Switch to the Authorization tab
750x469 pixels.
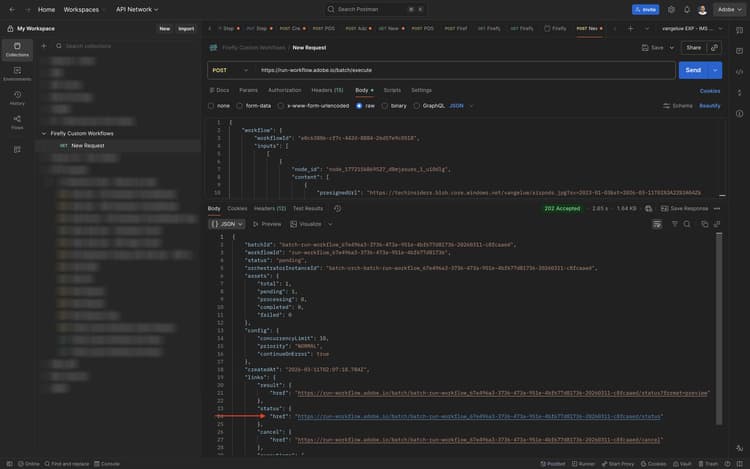click(x=285, y=90)
